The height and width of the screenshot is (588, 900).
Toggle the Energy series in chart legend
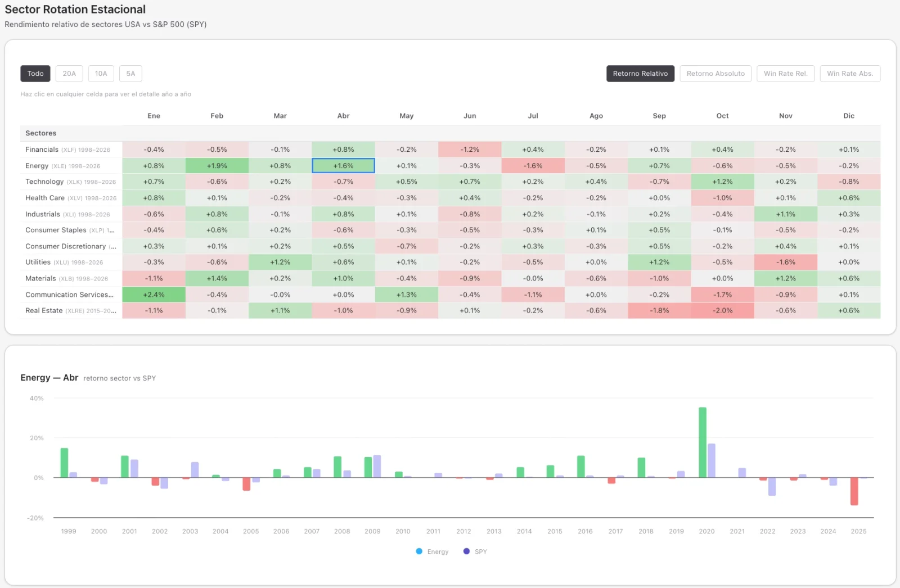(432, 551)
